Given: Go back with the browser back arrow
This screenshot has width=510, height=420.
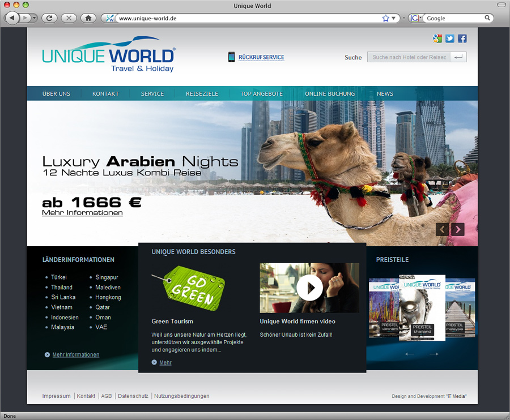Looking at the screenshot, I should tap(12, 18).
